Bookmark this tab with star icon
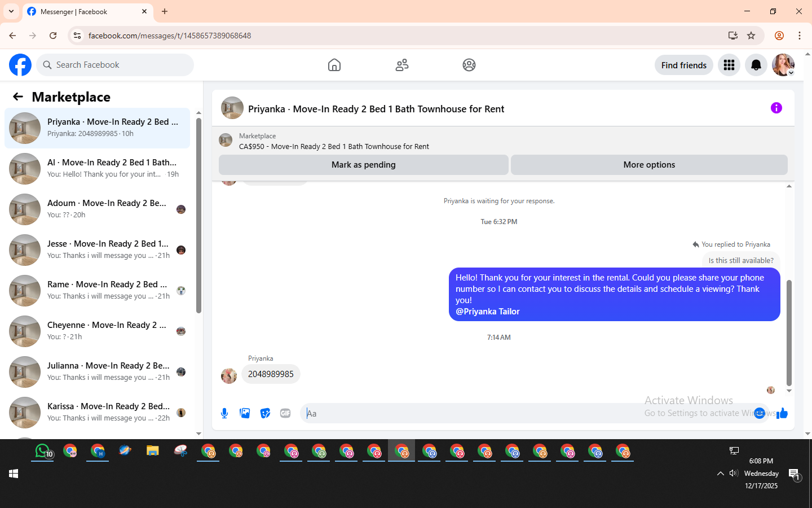This screenshot has height=508, width=812. [751, 36]
